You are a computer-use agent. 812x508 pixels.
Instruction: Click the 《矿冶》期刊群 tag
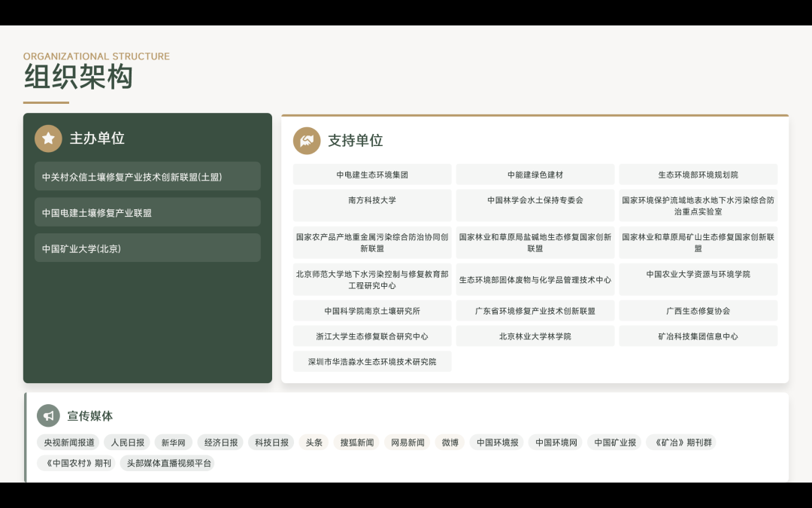(x=681, y=443)
